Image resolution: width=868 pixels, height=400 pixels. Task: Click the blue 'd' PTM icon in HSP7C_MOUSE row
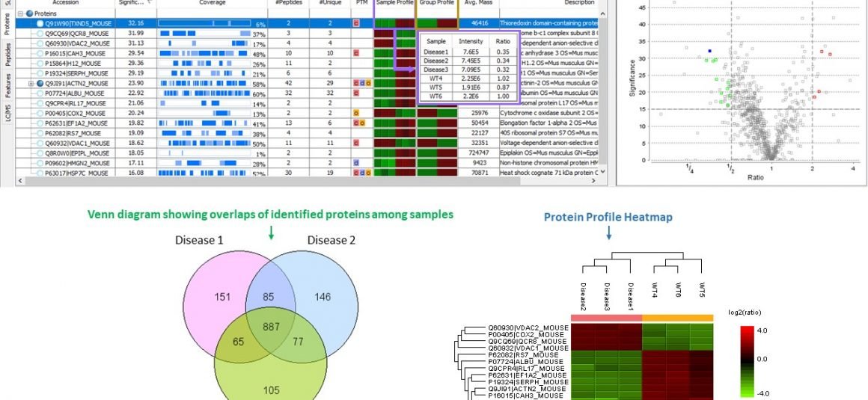tap(362, 173)
